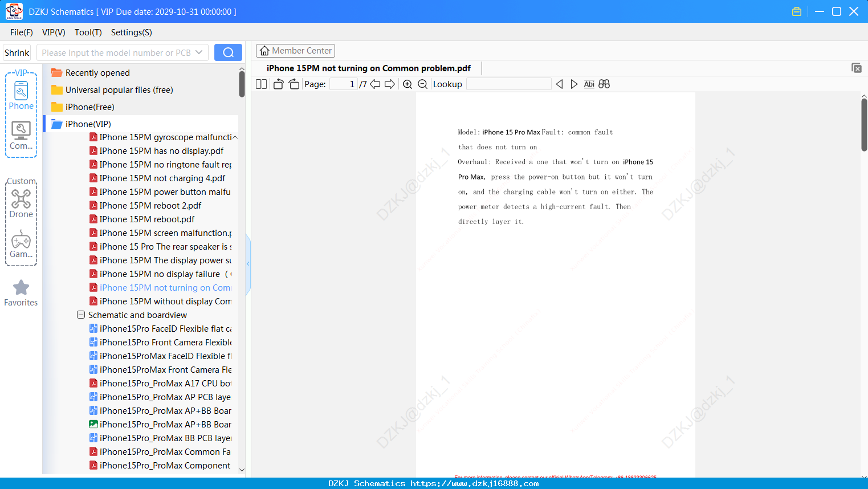The width and height of the screenshot is (868, 489).
Task: Go to next page arrow
Action: [390, 84]
